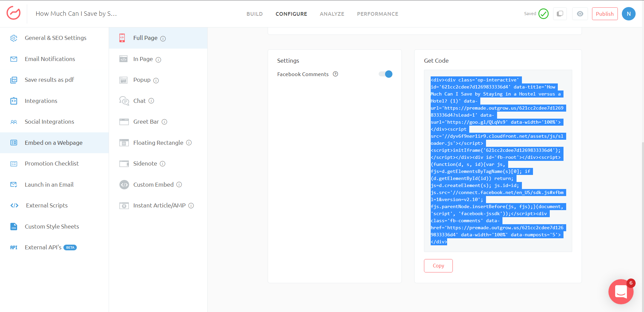Select the Full Page embed option
Viewport: 644px width, 312px height.
tap(158, 38)
